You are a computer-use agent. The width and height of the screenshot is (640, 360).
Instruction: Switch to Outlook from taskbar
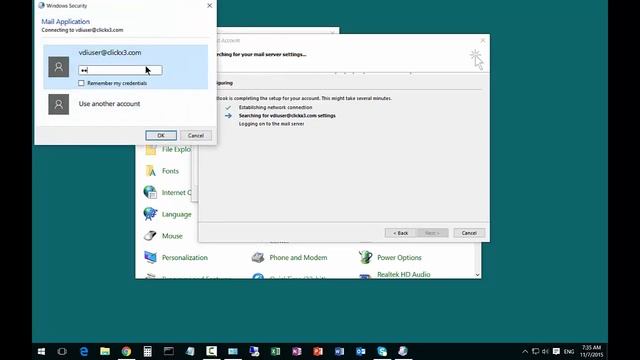(x=360, y=351)
